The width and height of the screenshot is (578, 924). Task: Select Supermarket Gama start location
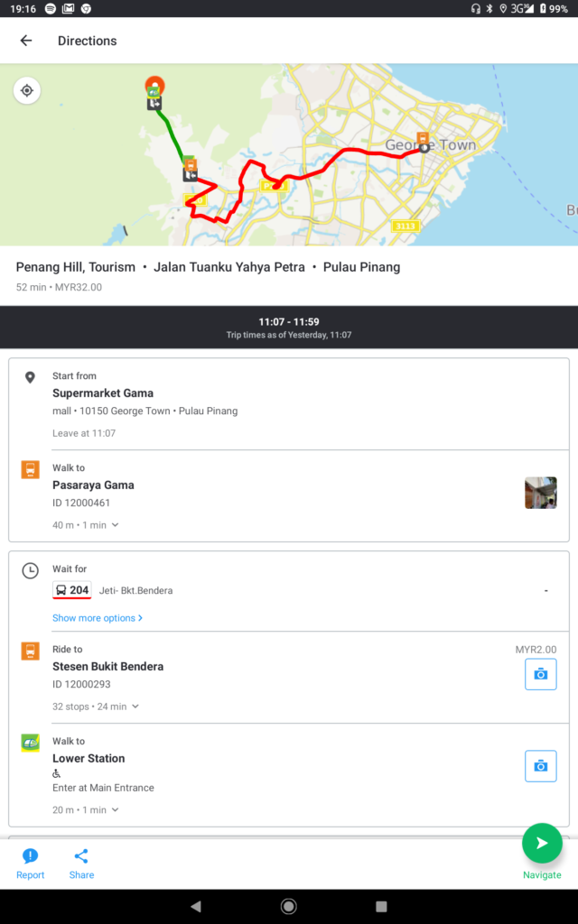click(103, 393)
